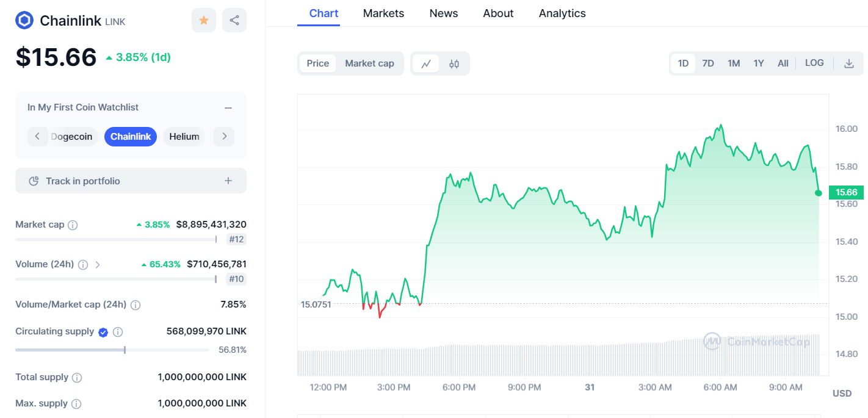Click the verified circulating supply badge
The width and height of the screenshot is (868, 418).
pos(103,332)
